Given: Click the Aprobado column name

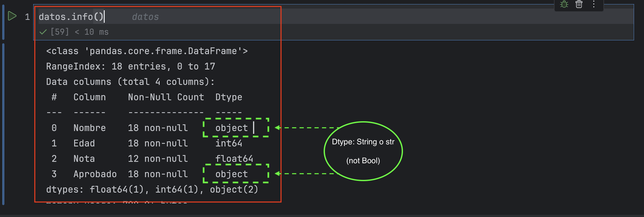Looking at the screenshot, I should tap(95, 174).
